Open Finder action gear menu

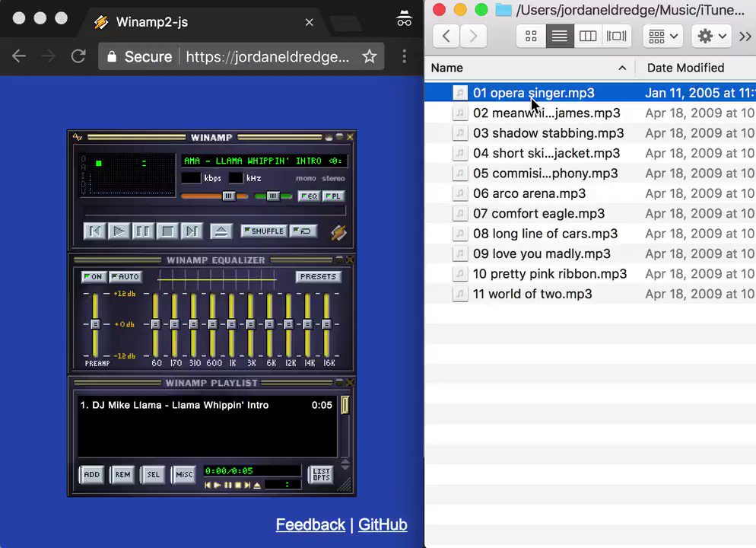tap(712, 36)
